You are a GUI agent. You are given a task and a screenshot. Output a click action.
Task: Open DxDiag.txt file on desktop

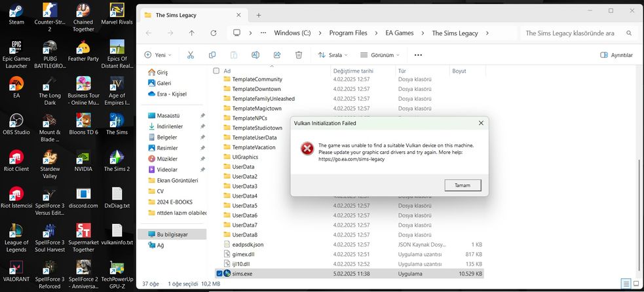[x=117, y=197]
